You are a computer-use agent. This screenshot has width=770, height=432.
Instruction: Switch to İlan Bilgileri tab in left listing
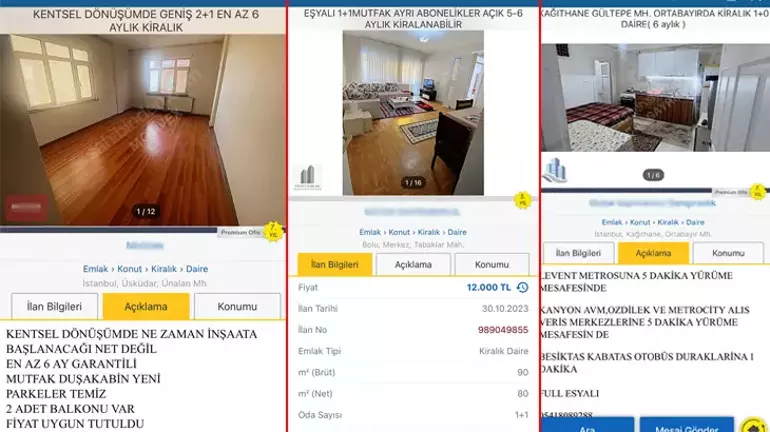(55, 306)
